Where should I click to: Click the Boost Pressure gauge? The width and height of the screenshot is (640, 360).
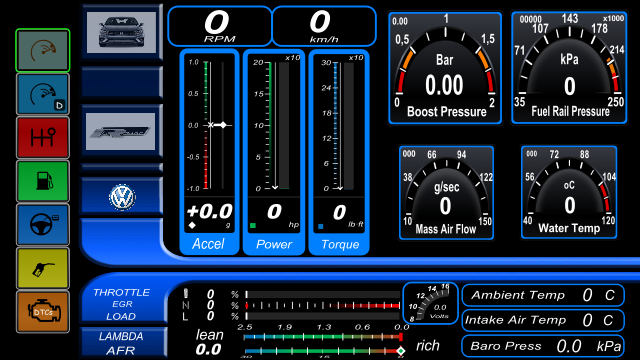click(445, 68)
